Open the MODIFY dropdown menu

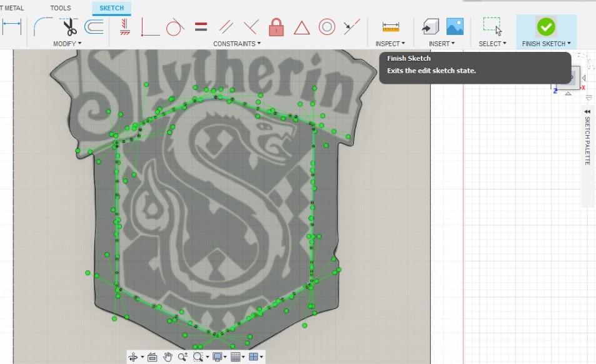click(x=68, y=44)
